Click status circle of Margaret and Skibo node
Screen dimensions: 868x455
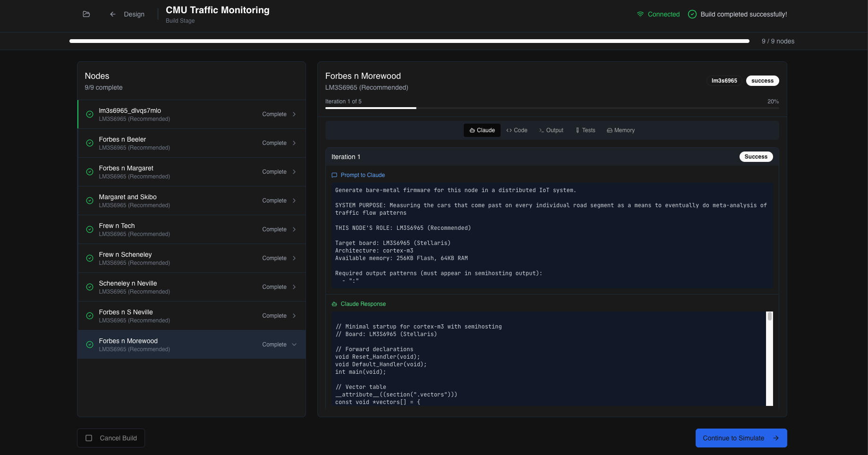tap(90, 201)
